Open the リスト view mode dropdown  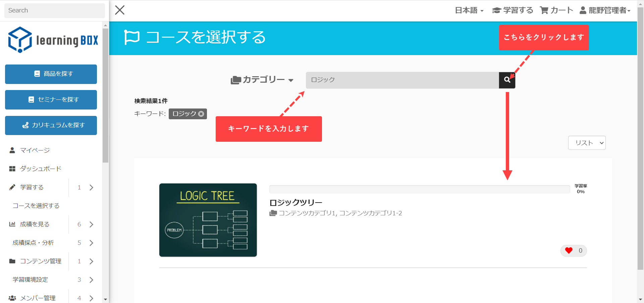587,143
